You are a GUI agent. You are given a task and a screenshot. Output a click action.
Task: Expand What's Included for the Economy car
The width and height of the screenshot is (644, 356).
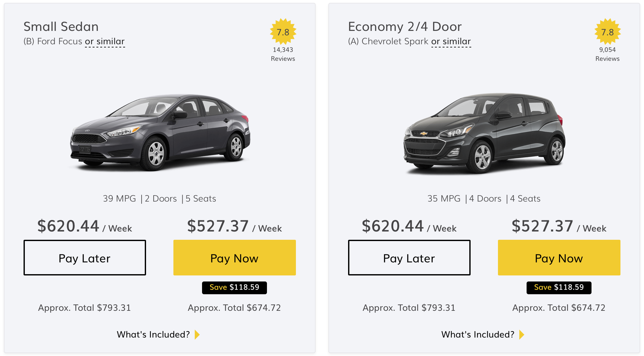coord(477,334)
